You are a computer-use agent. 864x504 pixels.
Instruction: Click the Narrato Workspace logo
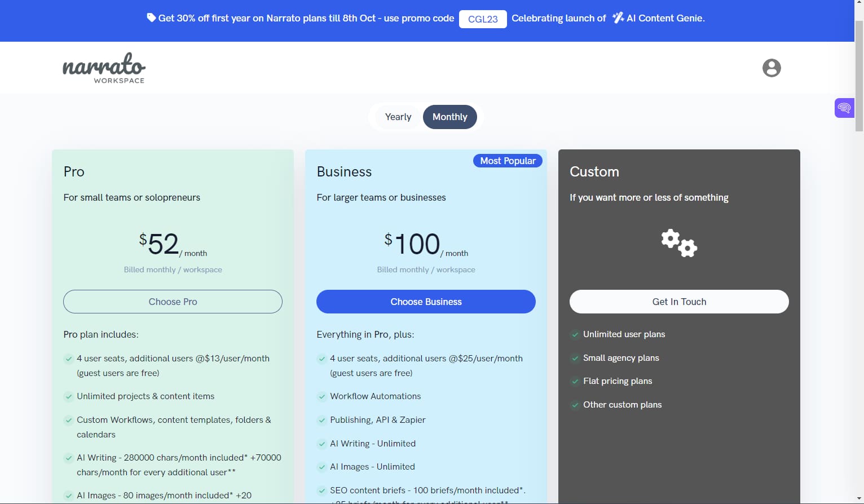point(104,68)
